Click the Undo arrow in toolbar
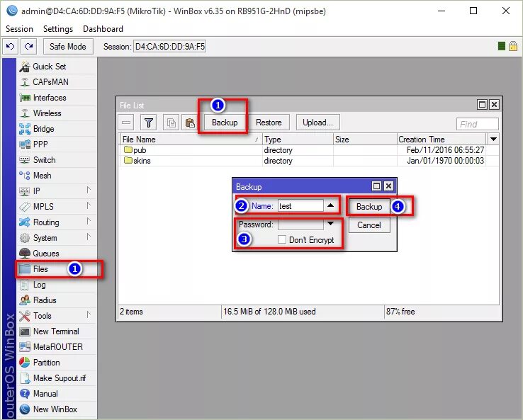The width and height of the screenshot is (523, 420). coord(11,46)
